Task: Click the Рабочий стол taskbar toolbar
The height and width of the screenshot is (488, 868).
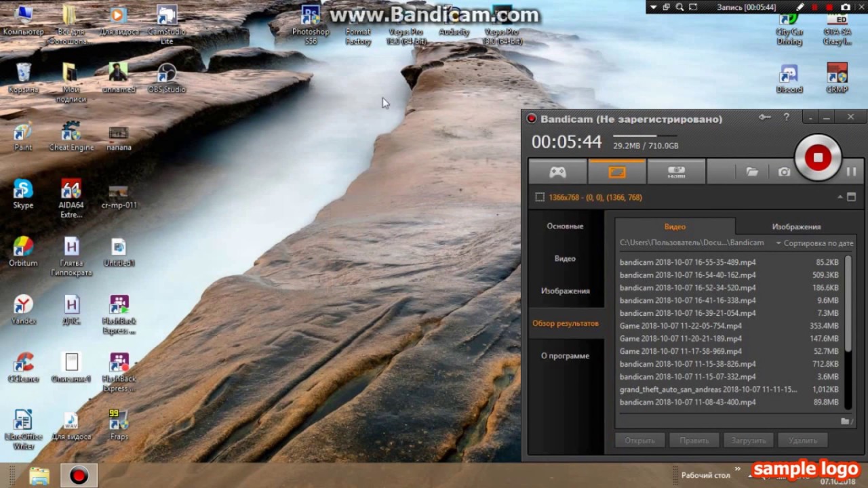Action: pyautogui.click(x=705, y=476)
